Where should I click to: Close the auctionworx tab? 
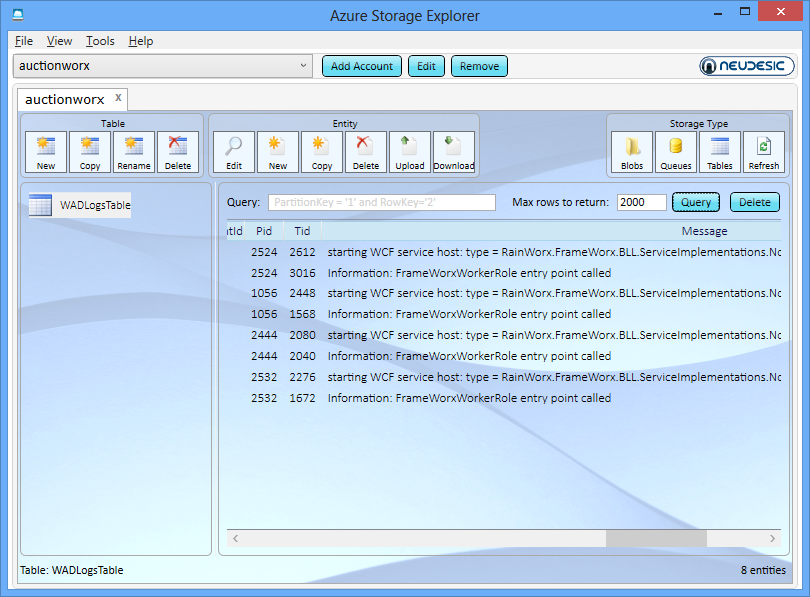click(118, 98)
